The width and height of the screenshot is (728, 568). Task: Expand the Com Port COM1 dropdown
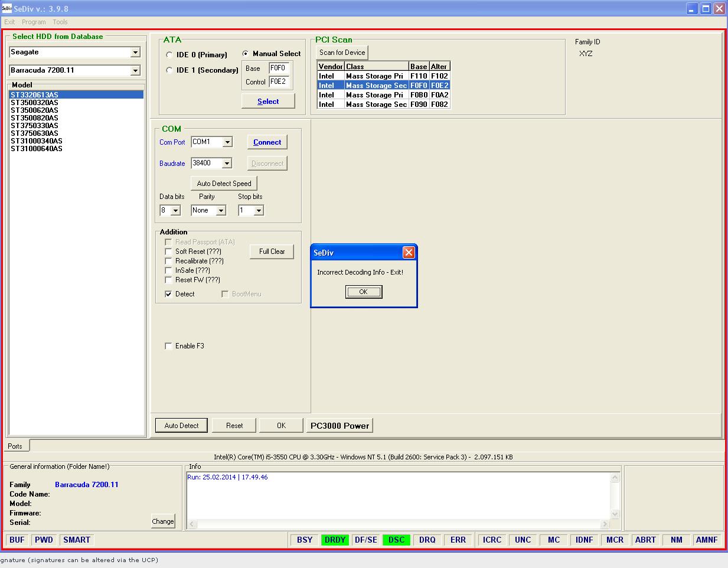coord(227,142)
